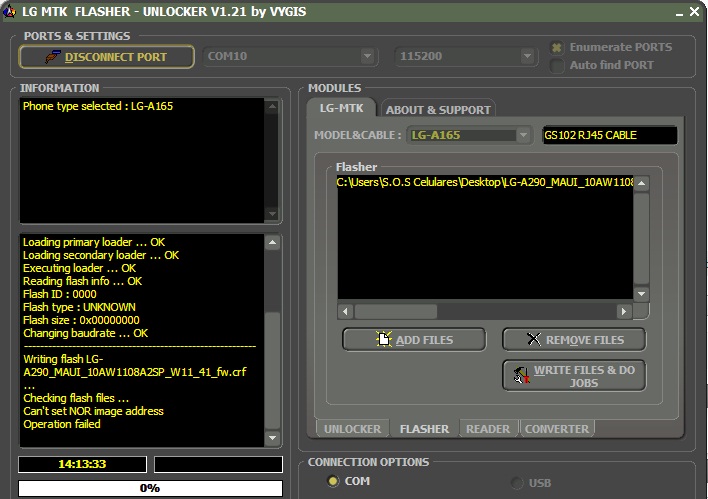Click Flasher list scroll-up arrow
This screenshot has height=499, width=708.
click(x=641, y=183)
